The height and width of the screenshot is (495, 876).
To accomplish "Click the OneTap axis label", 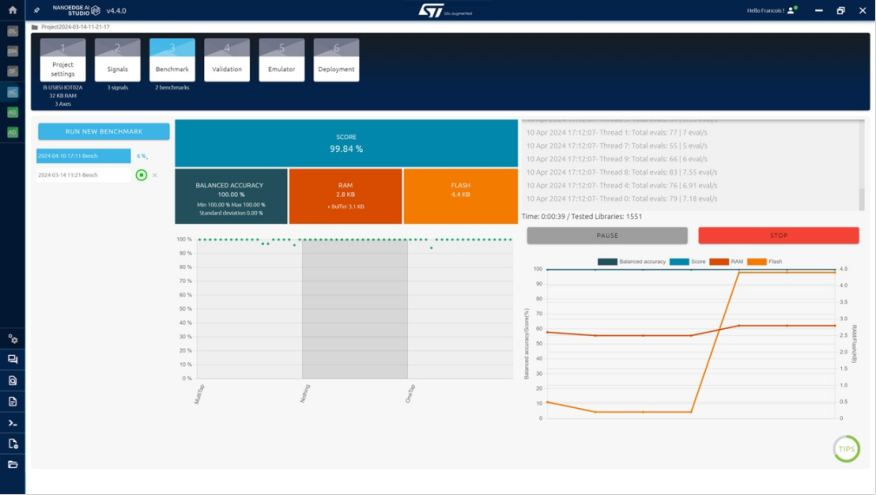I will [410, 394].
